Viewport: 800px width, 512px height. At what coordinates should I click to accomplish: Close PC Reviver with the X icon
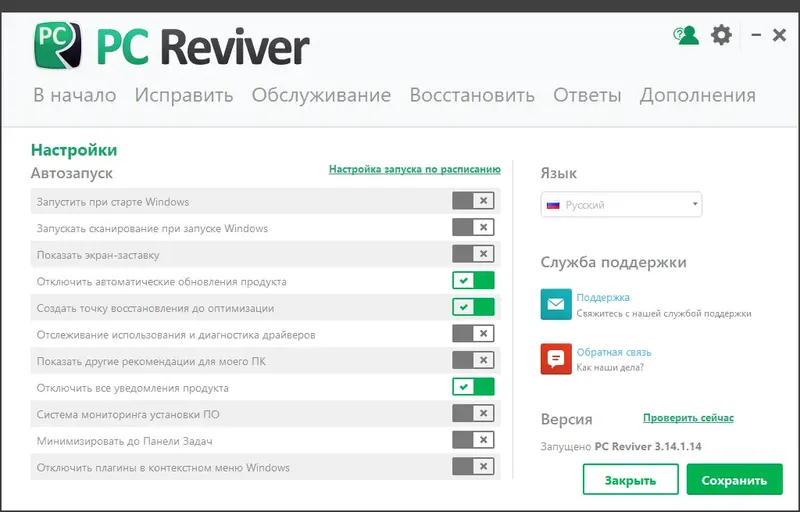click(779, 35)
